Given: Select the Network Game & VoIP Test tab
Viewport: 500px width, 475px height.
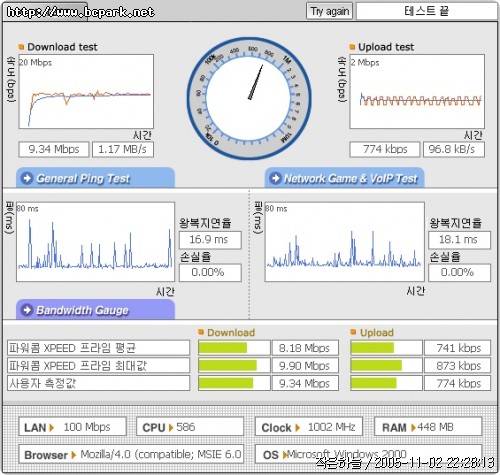Looking at the screenshot, I should (x=344, y=178).
